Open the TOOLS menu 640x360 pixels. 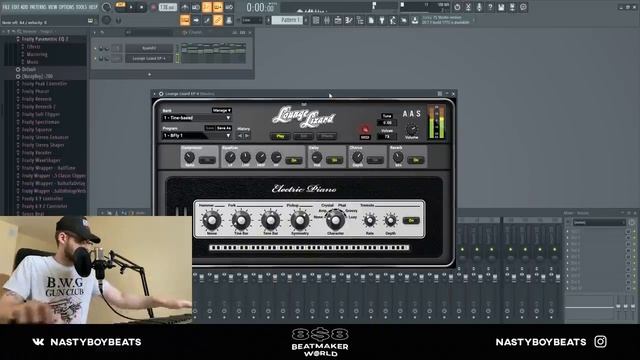point(82,7)
